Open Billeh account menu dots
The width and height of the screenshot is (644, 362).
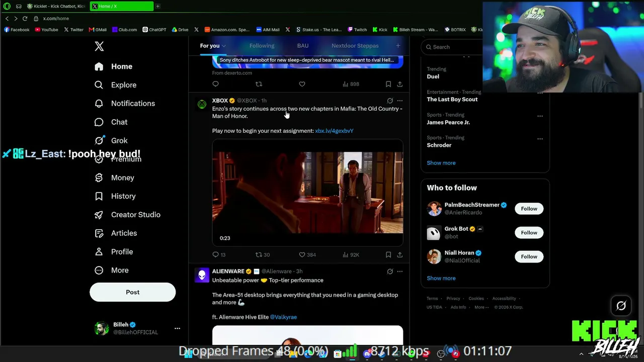tap(177, 328)
